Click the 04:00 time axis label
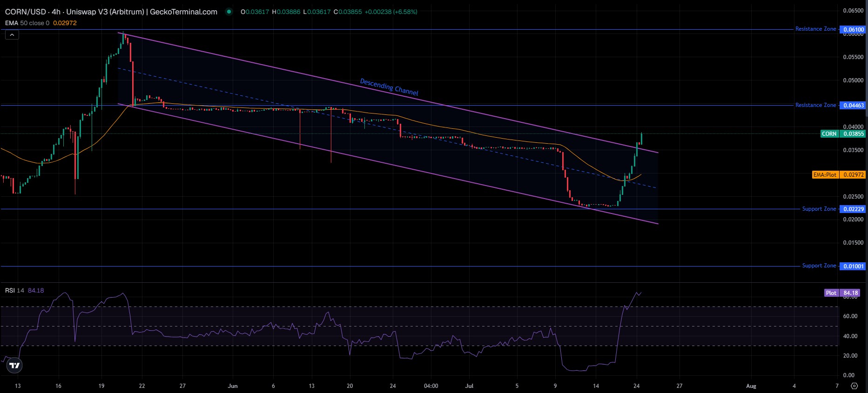The width and height of the screenshot is (868, 393). coord(431,386)
